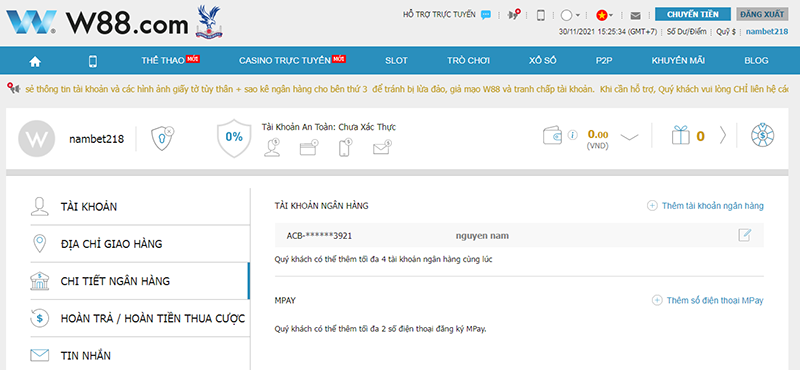Click the phone verification icon
The height and width of the screenshot is (370, 800).
345,147
